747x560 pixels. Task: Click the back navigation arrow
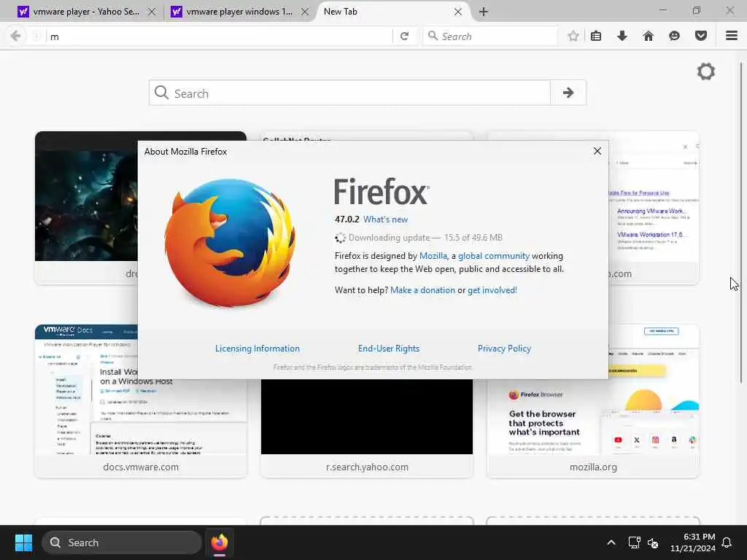(15, 36)
